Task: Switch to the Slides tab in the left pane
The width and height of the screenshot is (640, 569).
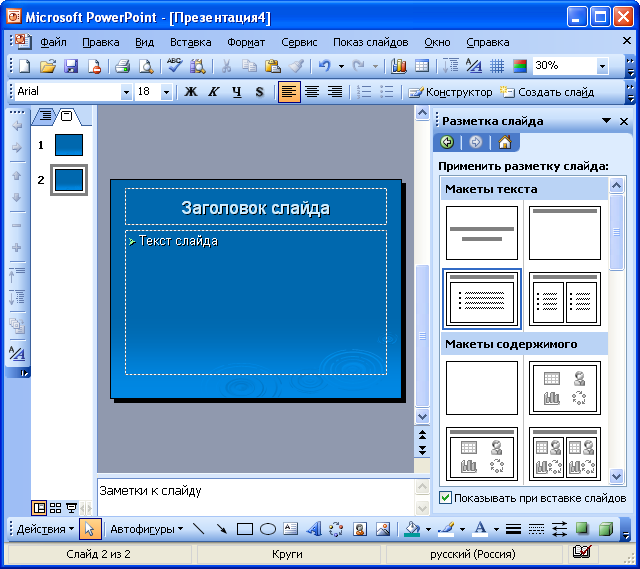Action: (x=67, y=116)
